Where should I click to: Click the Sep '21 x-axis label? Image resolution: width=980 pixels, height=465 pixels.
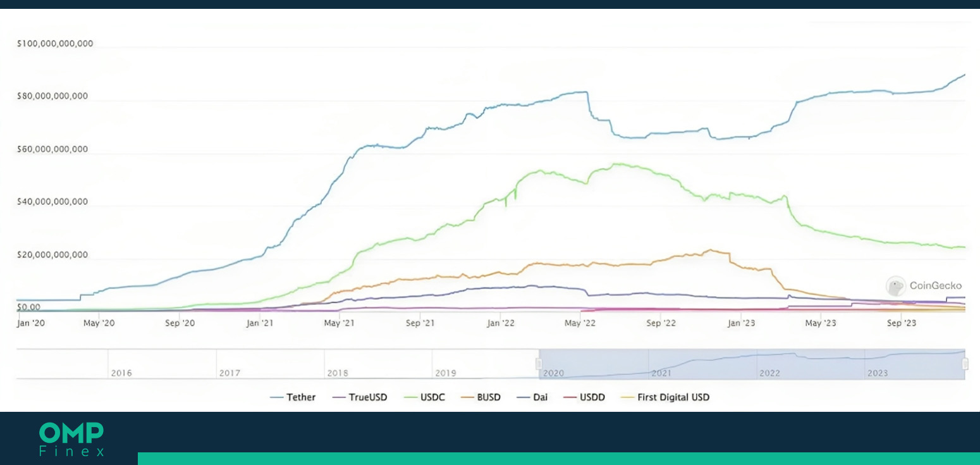(x=420, y=323)
